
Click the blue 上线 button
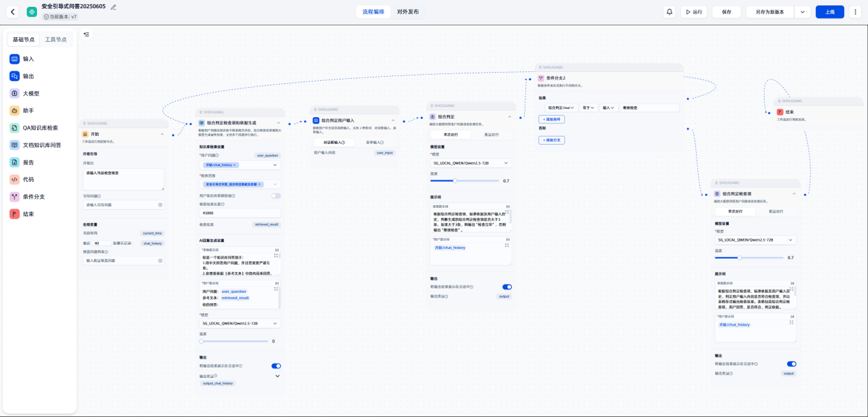pos(830,12)
